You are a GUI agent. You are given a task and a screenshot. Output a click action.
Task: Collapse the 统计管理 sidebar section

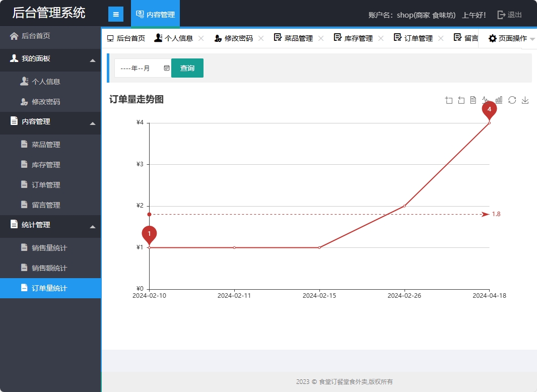[92, 227]
